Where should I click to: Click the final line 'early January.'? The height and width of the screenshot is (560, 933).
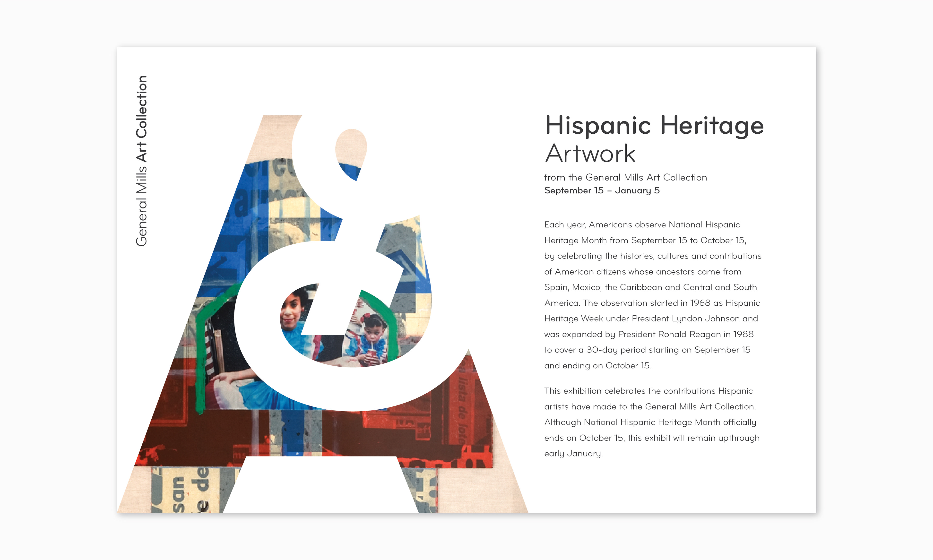coord(573,454)
